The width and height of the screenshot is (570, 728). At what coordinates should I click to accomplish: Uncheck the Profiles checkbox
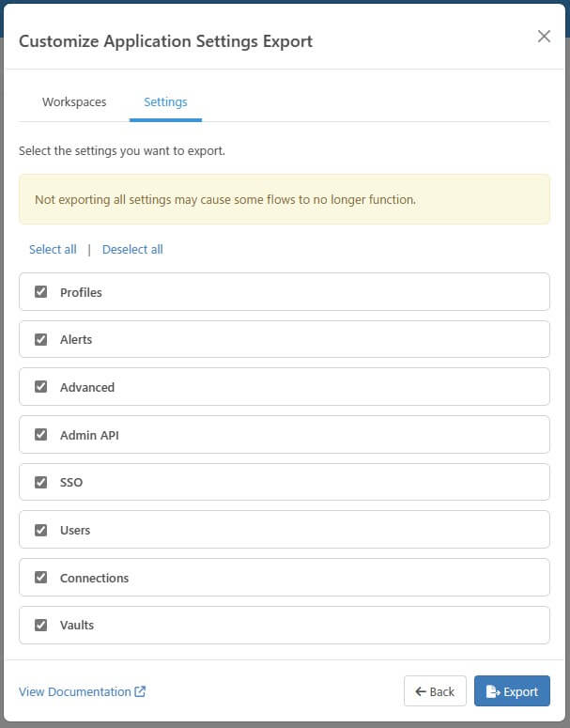(40, 291)
